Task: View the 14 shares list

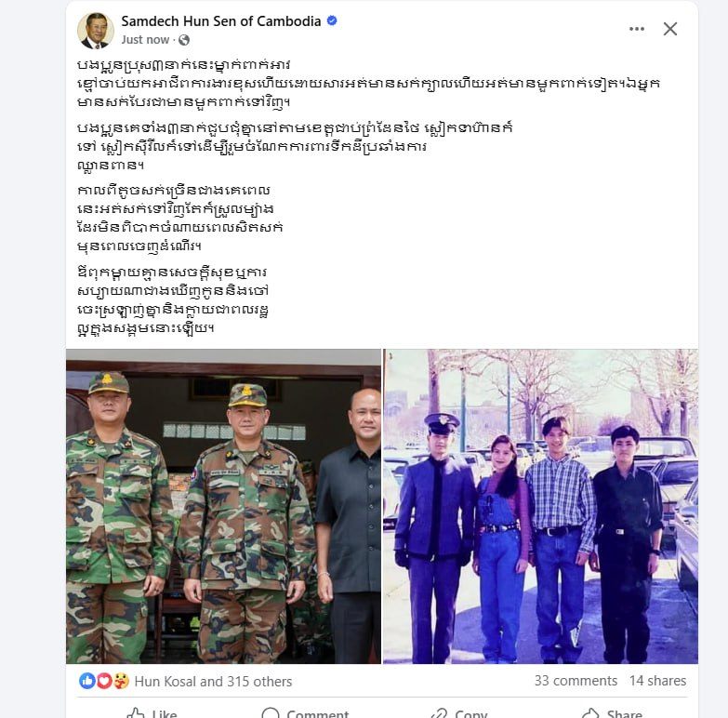Action: pyautogui.click(x=657, y=681)
